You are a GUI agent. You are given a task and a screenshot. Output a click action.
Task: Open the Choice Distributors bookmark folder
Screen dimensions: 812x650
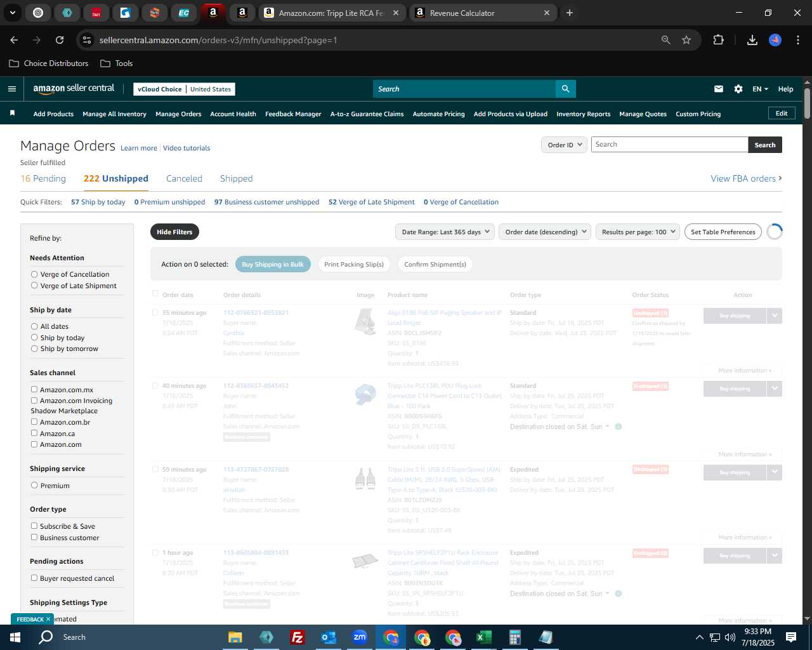tap(49, 63)
